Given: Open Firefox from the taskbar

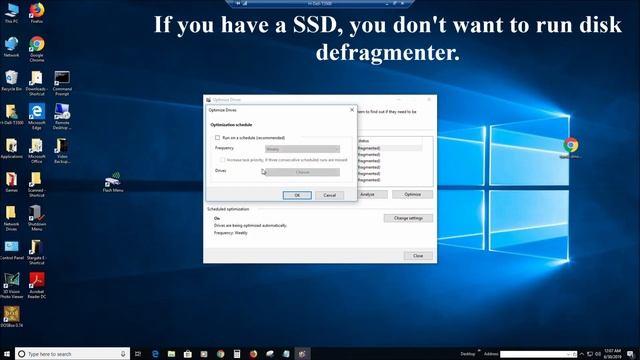Looking at the screenshot, I should coord(253,354).
